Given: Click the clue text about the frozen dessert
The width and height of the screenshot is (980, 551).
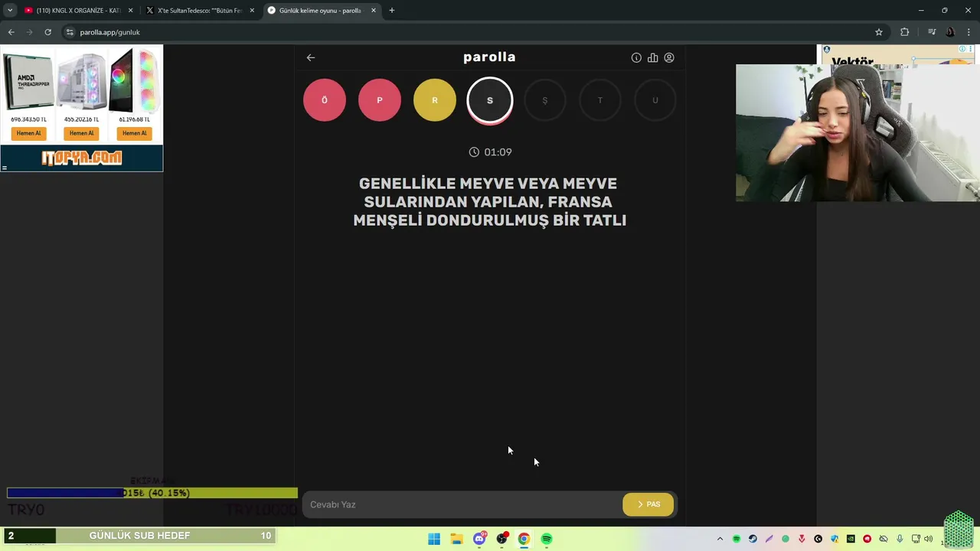Looking at the screenshot, I should tap(490, 202).
